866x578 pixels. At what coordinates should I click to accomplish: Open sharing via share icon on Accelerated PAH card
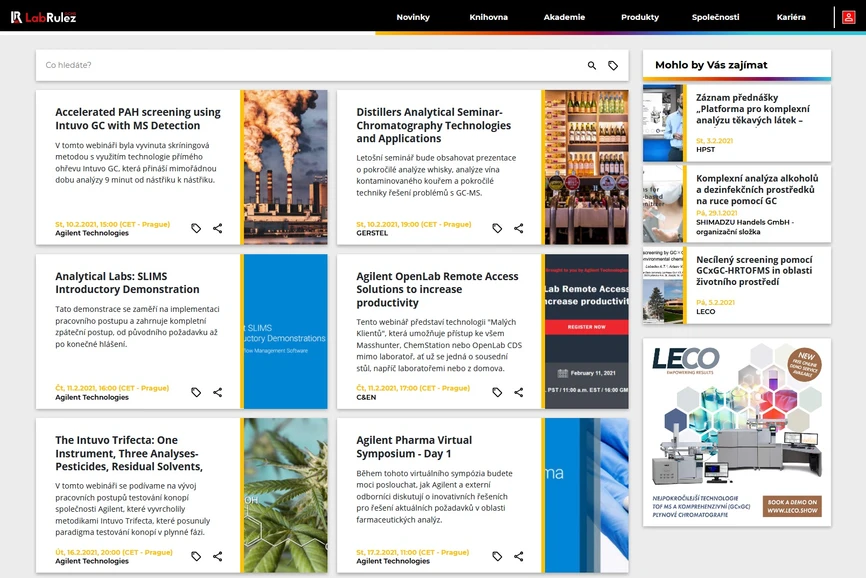tap(218, 227)
